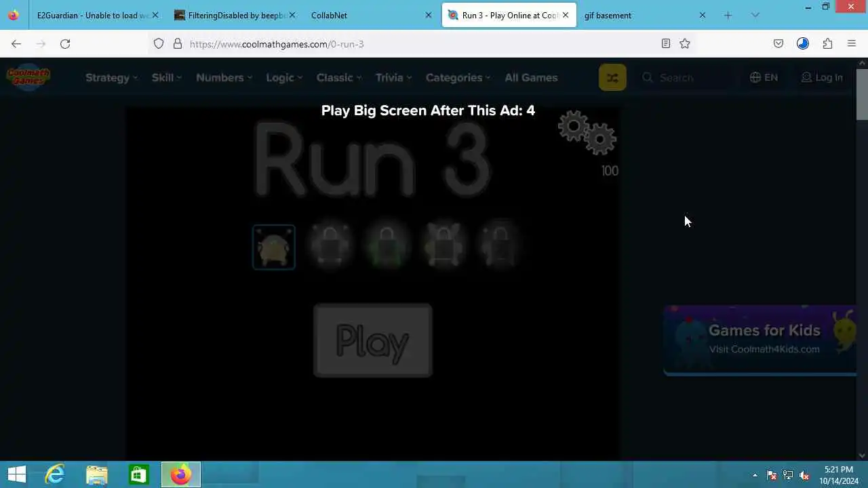Expand the Categories menu

458,77
